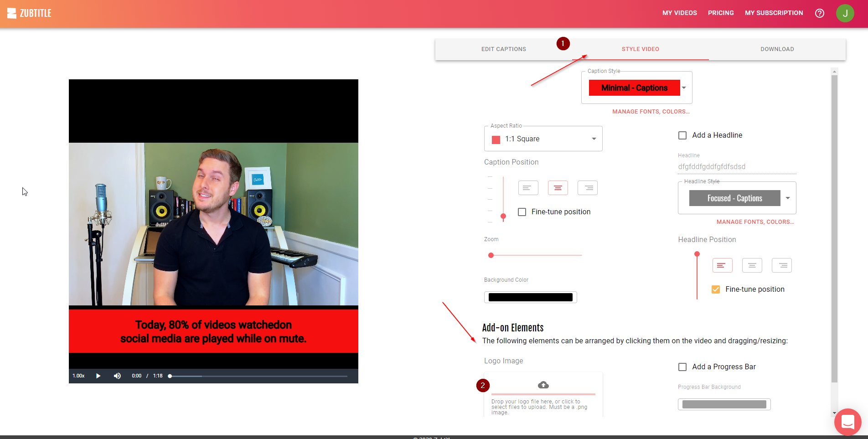Go to My Videos

coord(679,13)
